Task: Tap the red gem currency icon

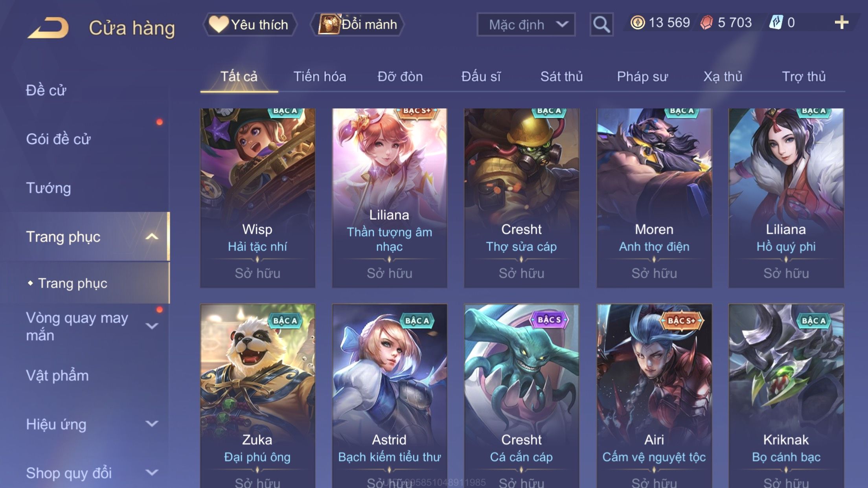Action: (706, 22)
